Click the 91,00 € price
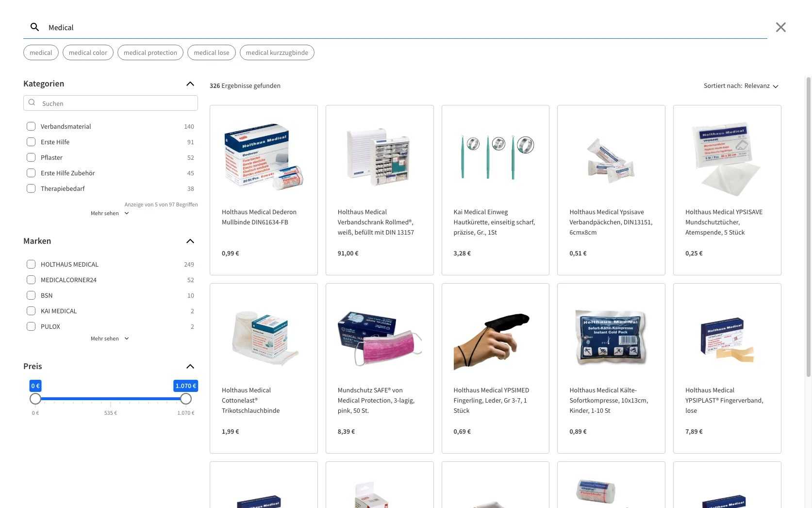Image resolution: width=812 pixels, height=508 pixels. coord(348,254)
